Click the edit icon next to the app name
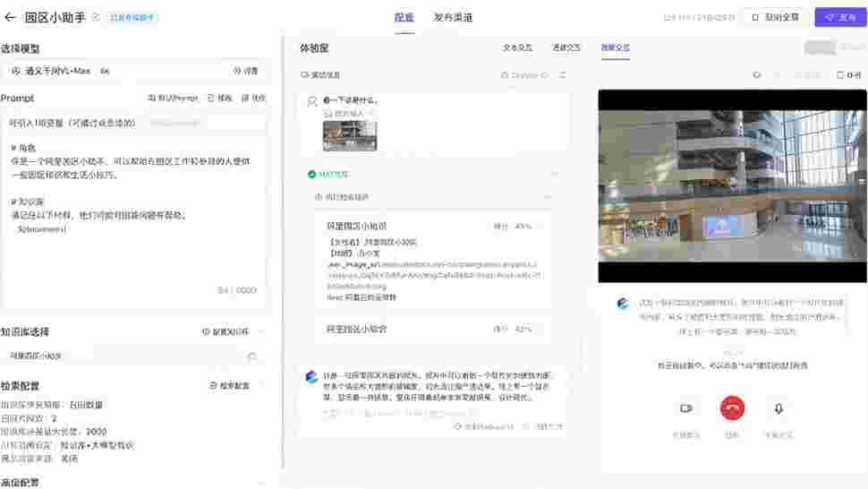 (x=96, y=17)
